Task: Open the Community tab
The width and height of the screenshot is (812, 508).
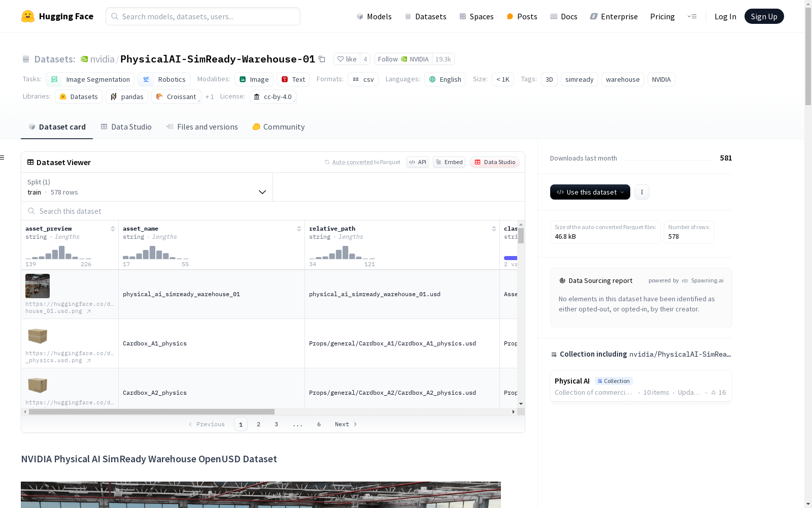Action: click(x=279, y=127)
